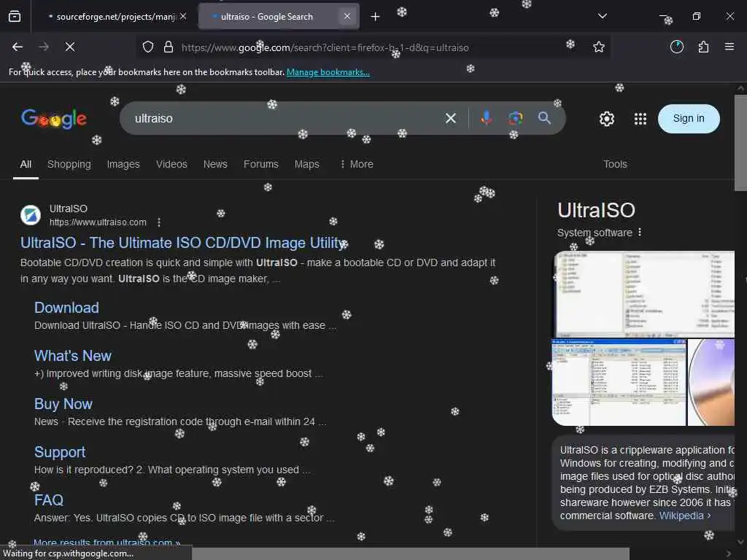
Task: Open top UltraISO screenshot thumbnail
Action: pos(643,295)
